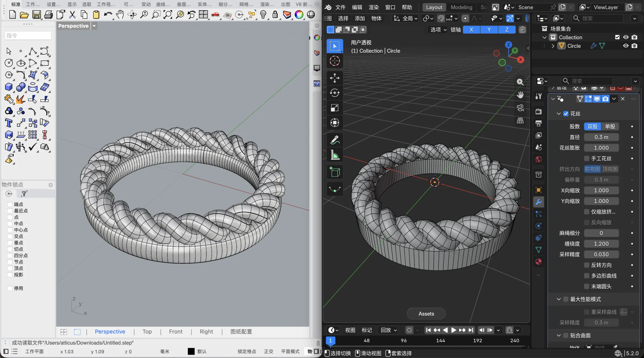Enable the 末端圆头 checkbox

point(587,287)
